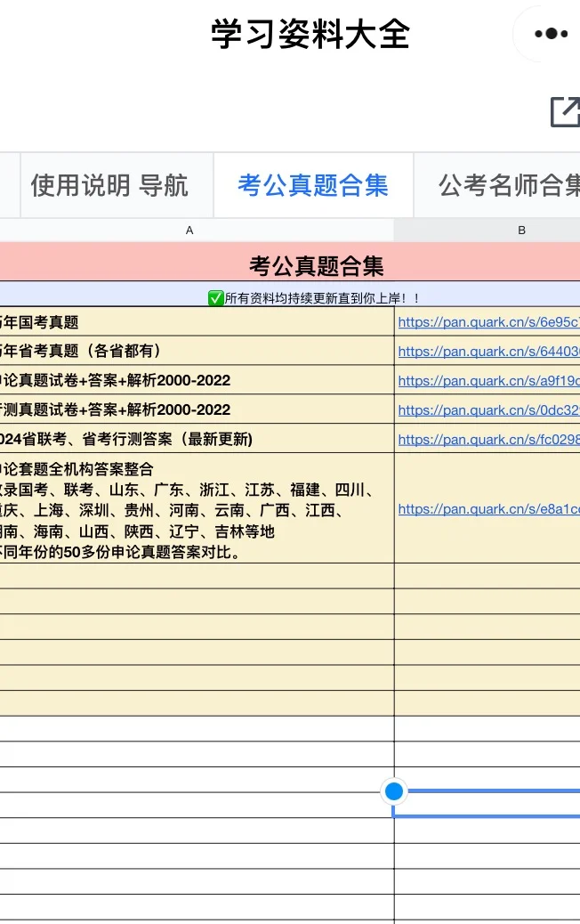Open the pan.quark.cn/s/0dc32 link

coord(488,410)
